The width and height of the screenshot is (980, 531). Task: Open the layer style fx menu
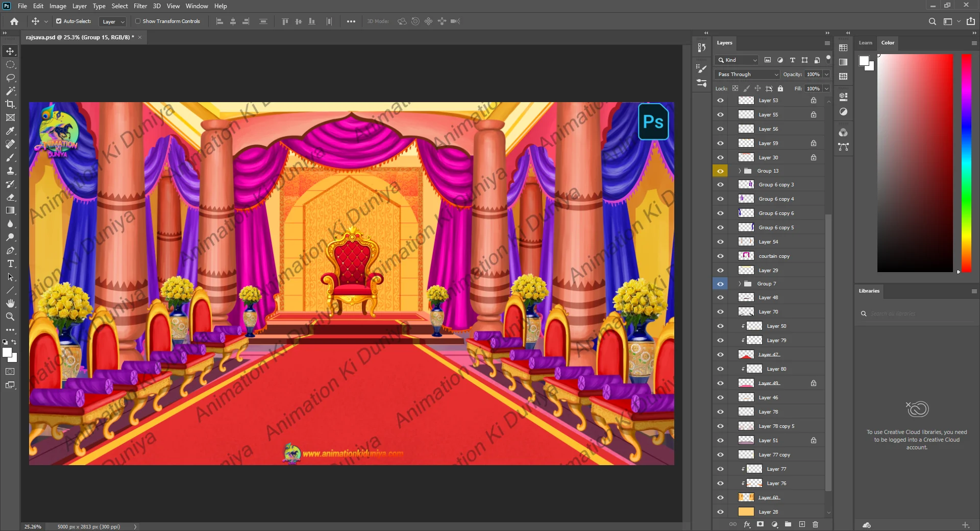pyautogui.click(x=747, y=524)
